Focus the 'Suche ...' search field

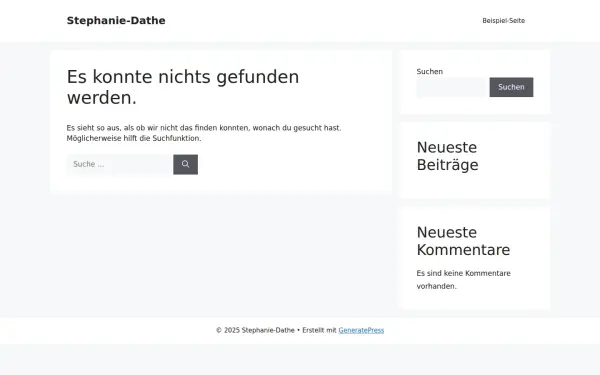[120, 165]
